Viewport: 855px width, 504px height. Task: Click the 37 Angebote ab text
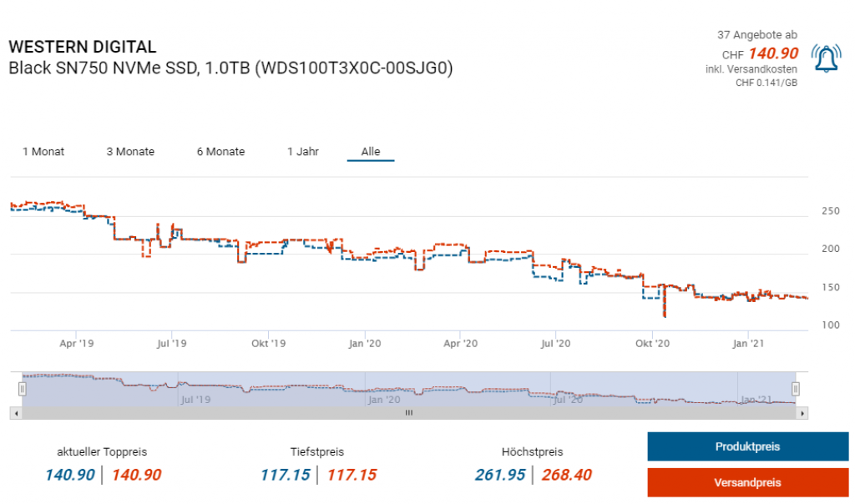click(x=756, y=35)
